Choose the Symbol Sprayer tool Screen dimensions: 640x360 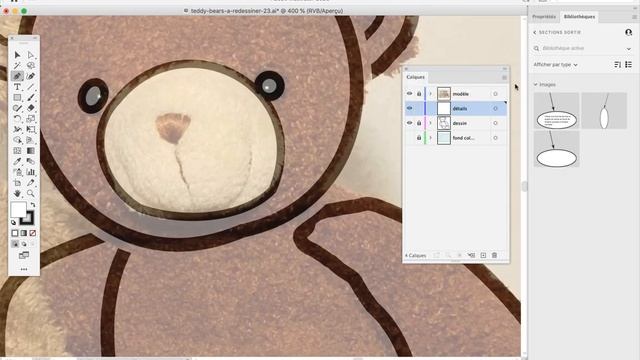pos(17,172)
